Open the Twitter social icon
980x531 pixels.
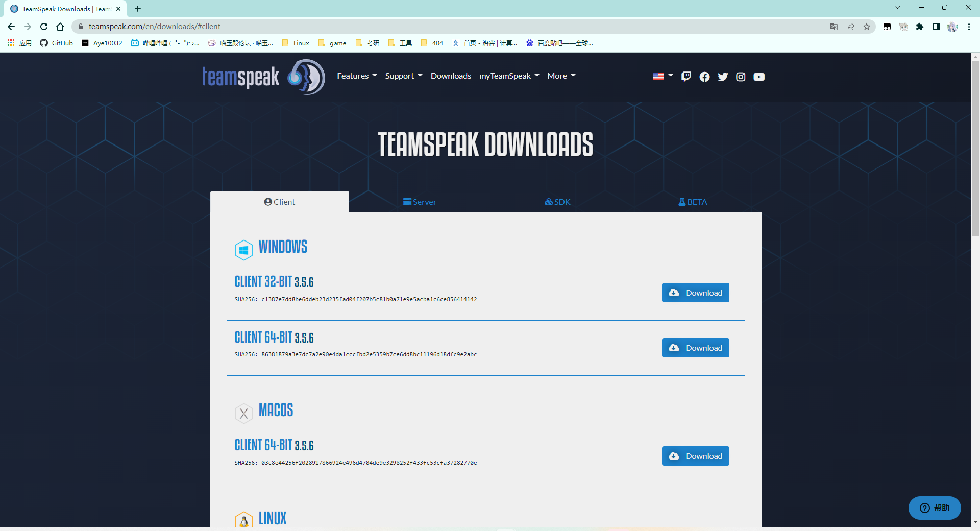coord(723,77)
